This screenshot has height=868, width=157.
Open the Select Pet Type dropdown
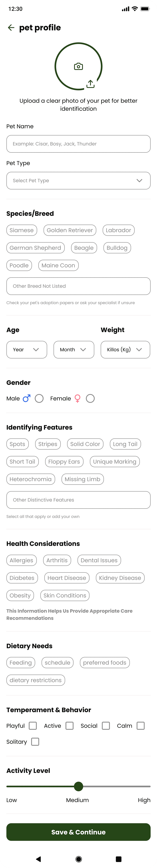pyautogui.click(x=78, y=181)
